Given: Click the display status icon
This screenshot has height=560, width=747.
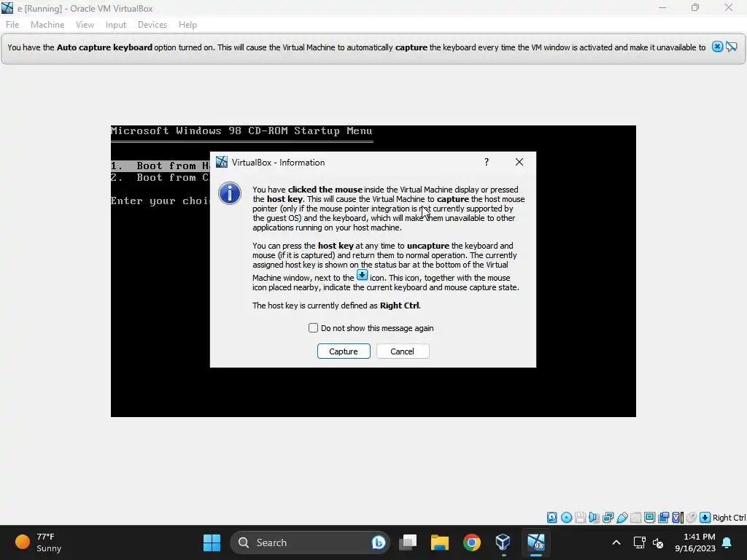Looking at the screenshot, I should tap(649, 517).
